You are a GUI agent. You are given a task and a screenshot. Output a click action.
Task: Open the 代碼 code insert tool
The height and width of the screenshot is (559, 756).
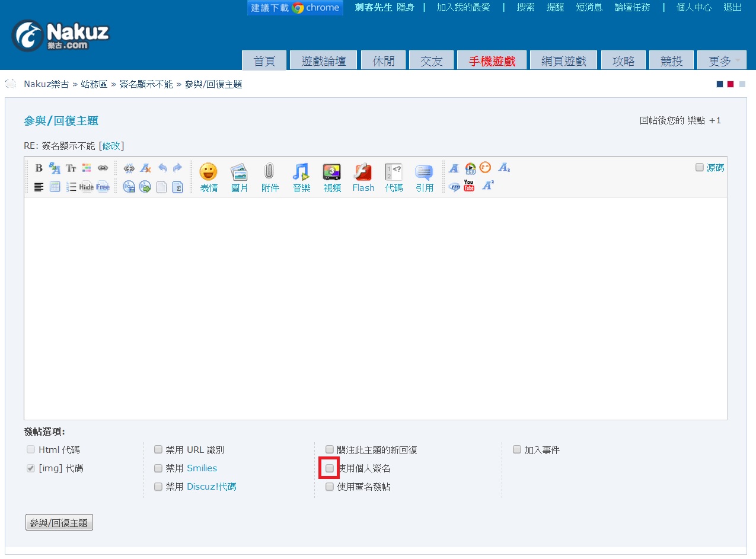[x=394, y=177]
